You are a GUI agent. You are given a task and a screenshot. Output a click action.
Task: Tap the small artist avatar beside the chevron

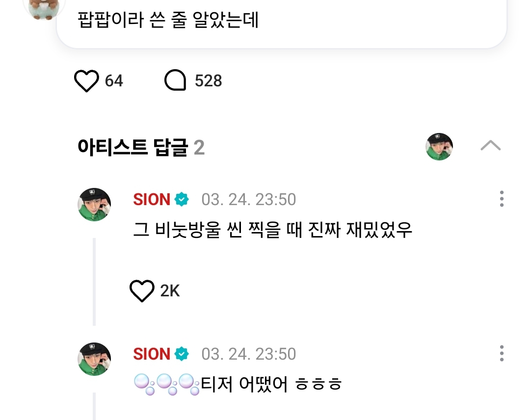pos(439,147)
